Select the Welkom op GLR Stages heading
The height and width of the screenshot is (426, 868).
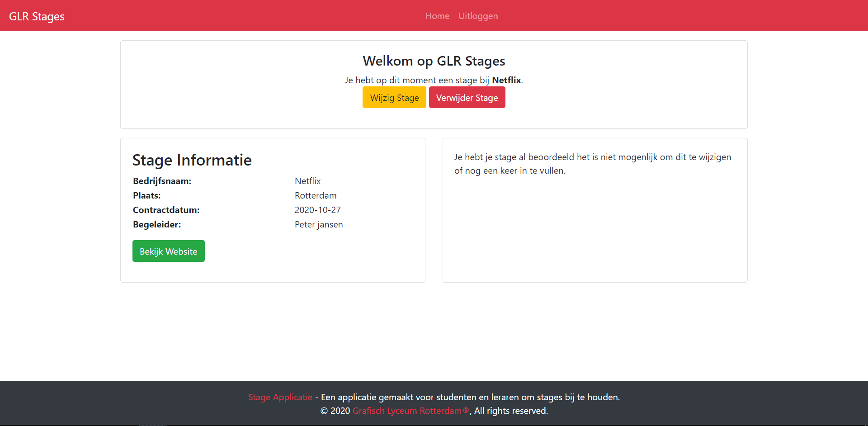click(434, 61)
